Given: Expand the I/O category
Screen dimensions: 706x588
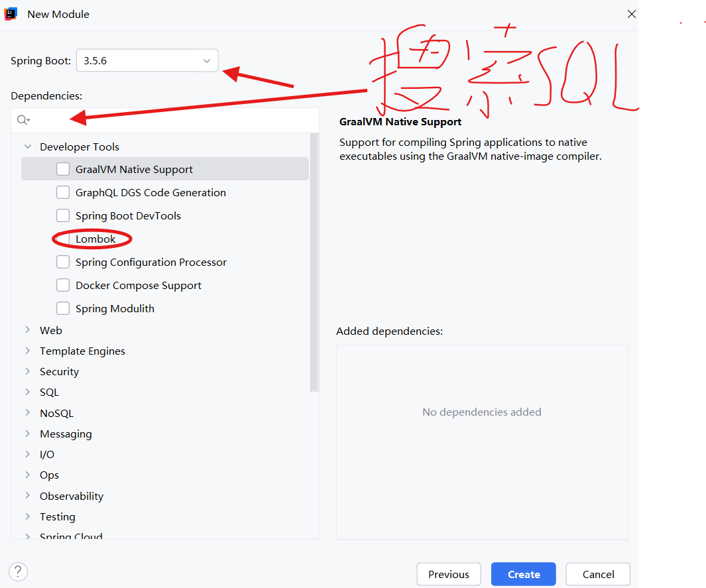Looking at the screenshot, I should (x=28, y=454).
